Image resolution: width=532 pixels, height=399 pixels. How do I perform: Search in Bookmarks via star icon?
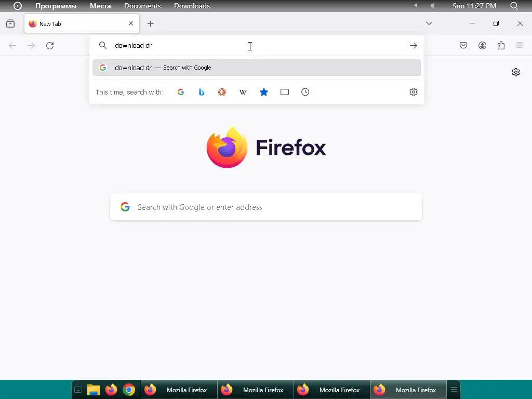(x=263, y=92)
